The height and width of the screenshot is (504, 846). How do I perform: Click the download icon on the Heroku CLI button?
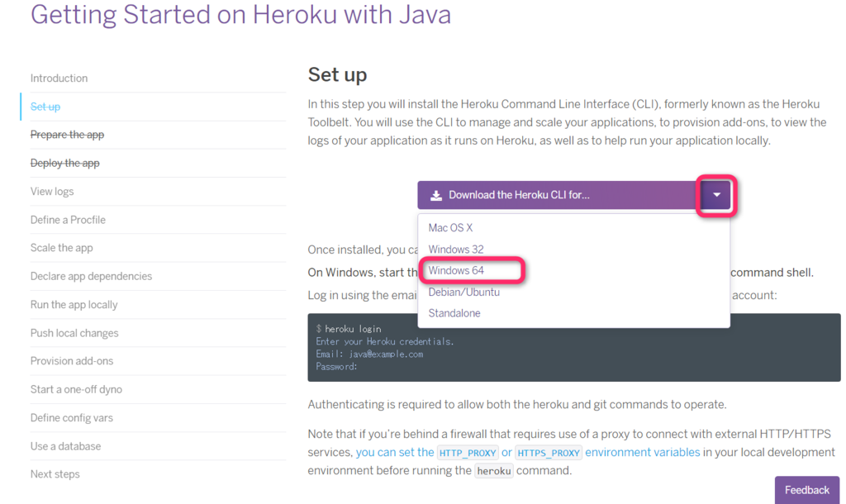pos(436,196)
